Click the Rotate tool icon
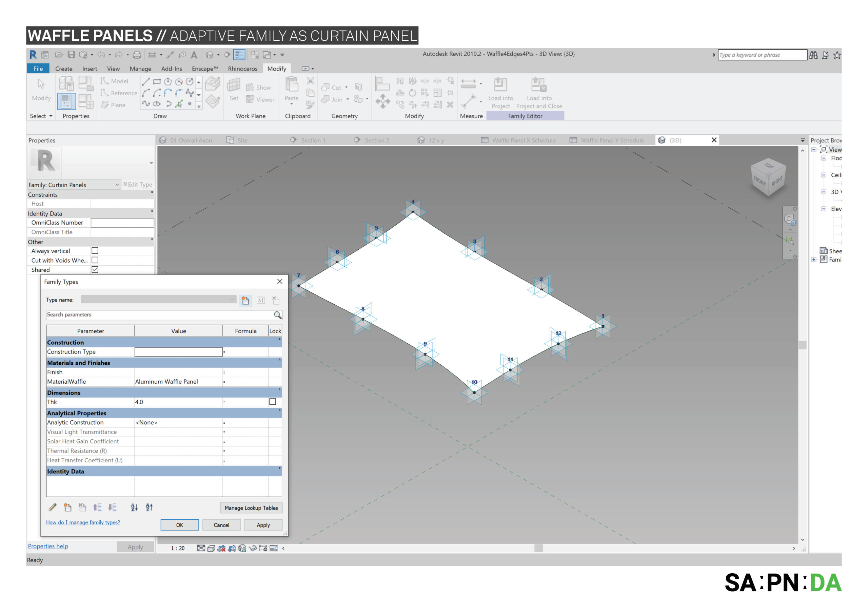 pos(412,93)
